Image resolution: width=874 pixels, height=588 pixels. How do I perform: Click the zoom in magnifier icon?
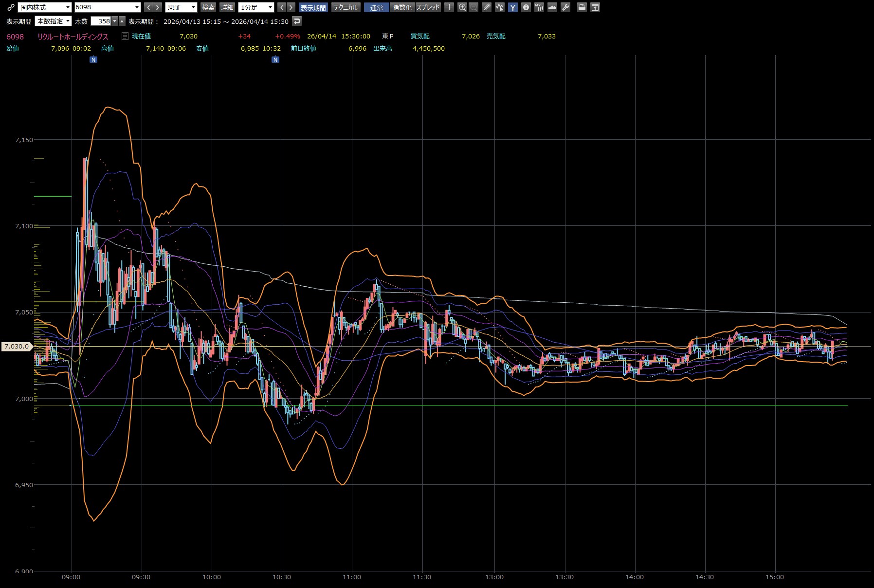(462, 7)
